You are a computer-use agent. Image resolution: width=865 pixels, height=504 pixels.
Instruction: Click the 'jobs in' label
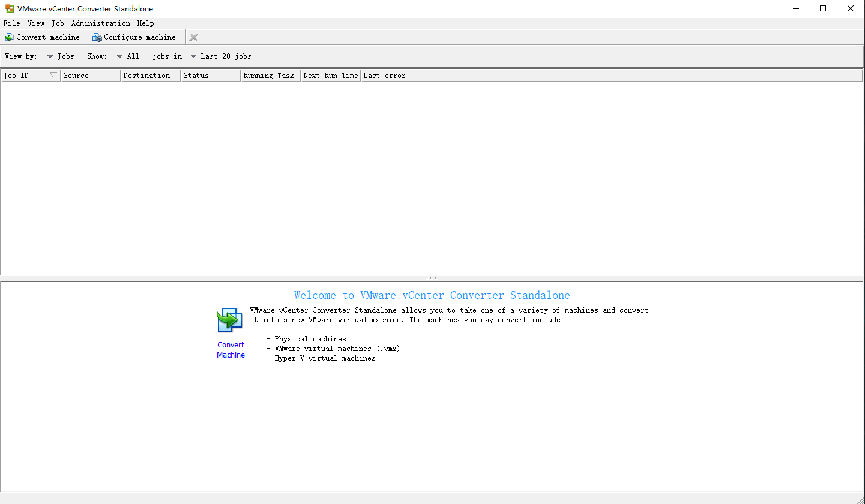[167, 56]
